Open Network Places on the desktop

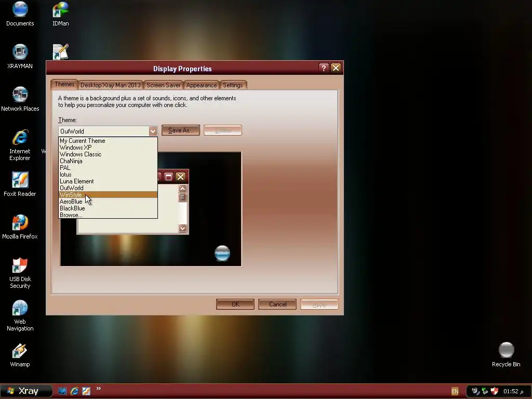tap(20, 99)
